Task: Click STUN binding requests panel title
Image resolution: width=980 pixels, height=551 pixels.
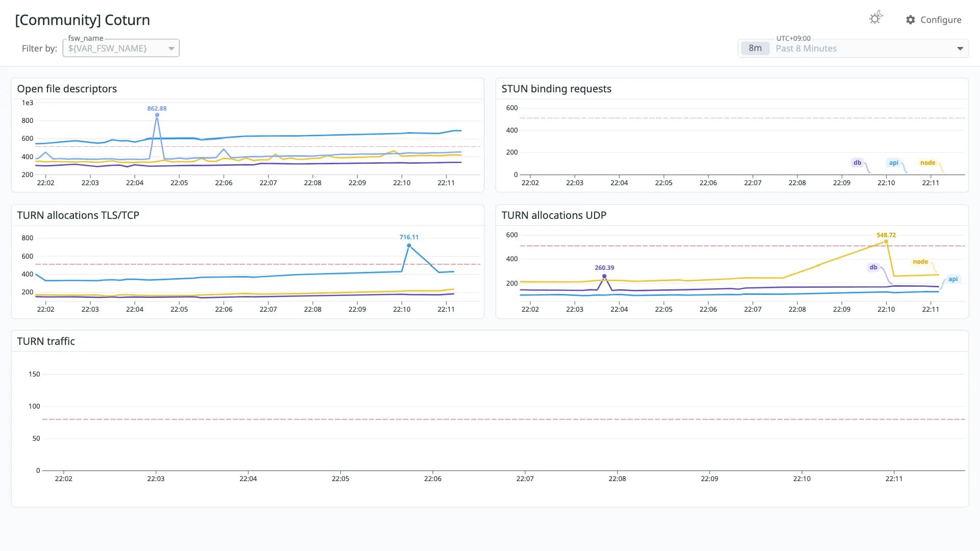Action: point(556,89)
